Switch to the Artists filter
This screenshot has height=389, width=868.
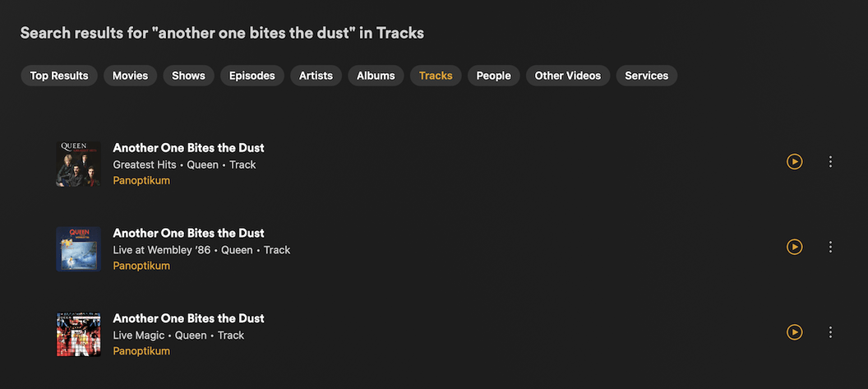(x=316, y=76)
